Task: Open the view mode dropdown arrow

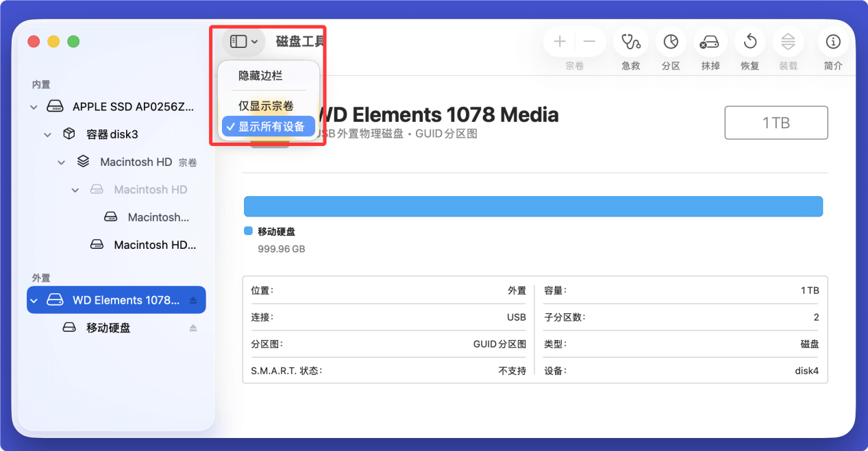Action: click(256, 41)
